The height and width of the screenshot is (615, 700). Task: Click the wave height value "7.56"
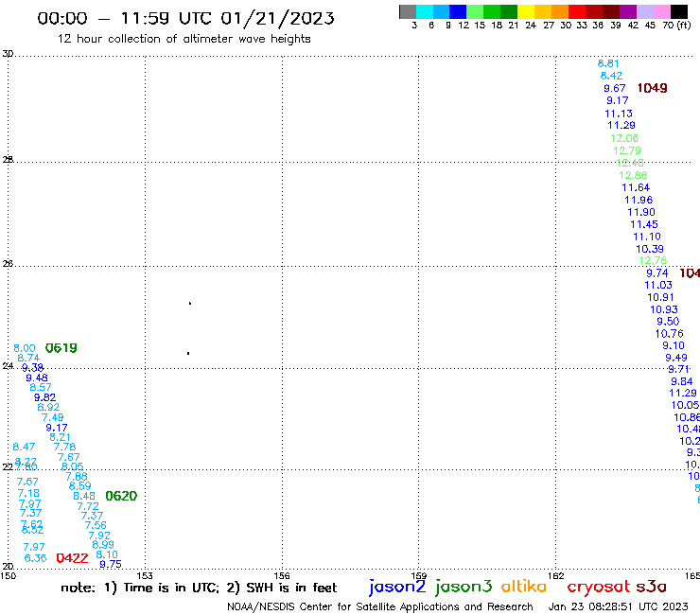96,525
